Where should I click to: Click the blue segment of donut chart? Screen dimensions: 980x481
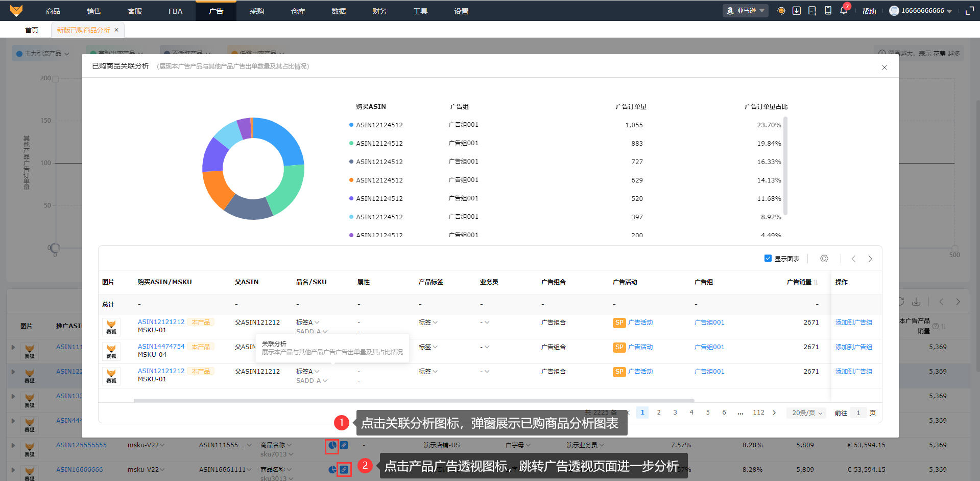[x=281, y=141]
